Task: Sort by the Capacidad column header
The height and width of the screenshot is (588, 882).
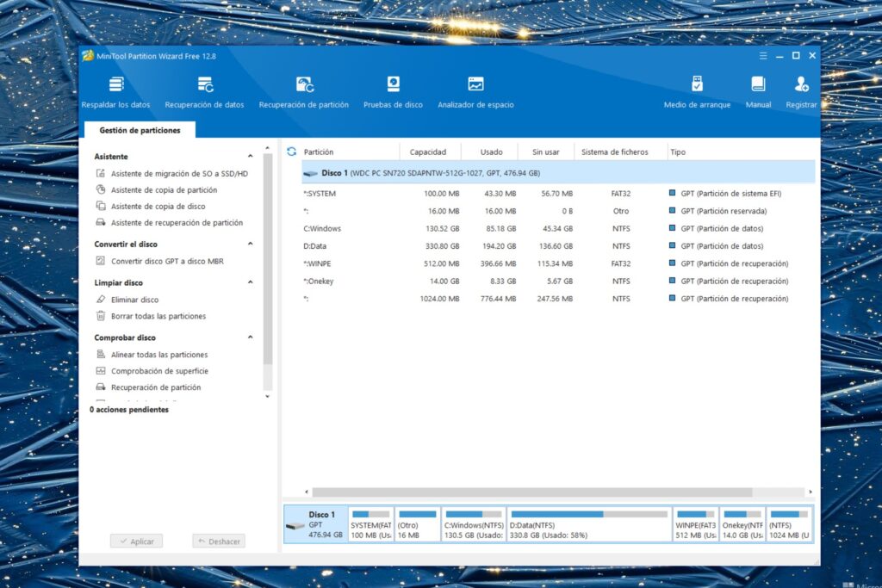Action: (427, 152)
